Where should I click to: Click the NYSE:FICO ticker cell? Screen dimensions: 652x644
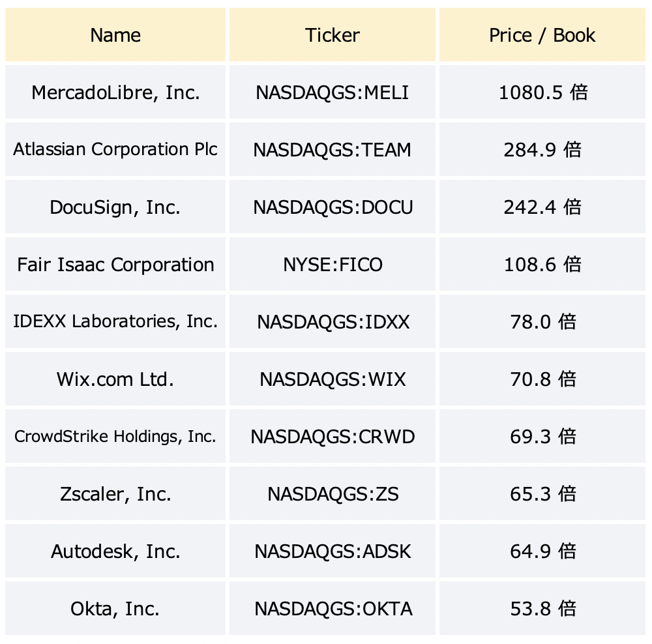pos(333,264)
